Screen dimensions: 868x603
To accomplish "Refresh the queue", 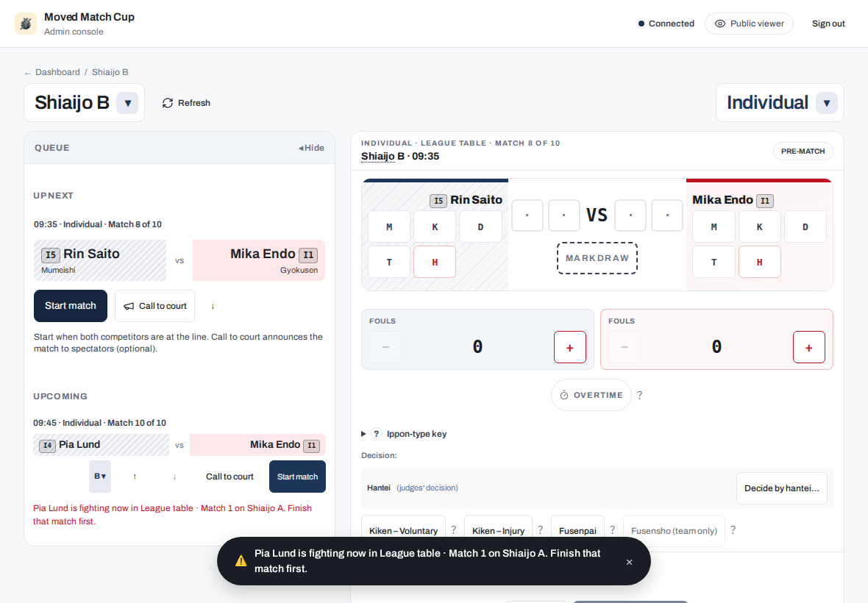I will pyautogui.click(x=186, y=103).
